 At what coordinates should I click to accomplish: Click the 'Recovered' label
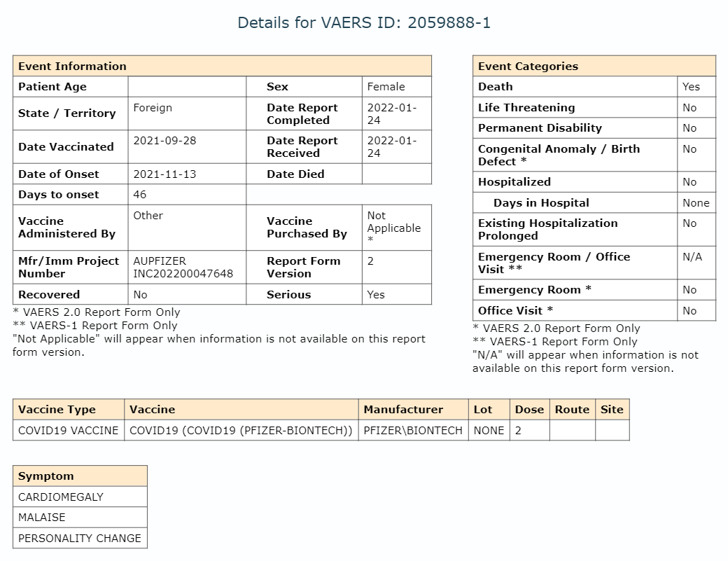pos(49,294)
